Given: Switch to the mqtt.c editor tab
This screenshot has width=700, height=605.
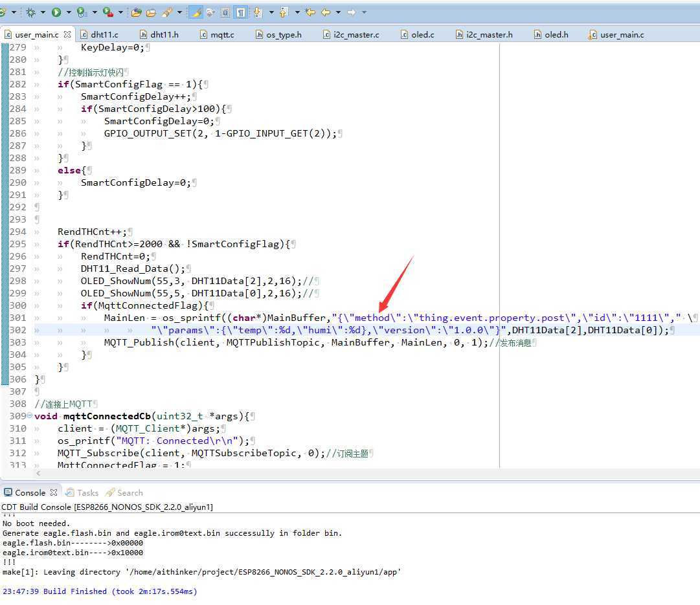Looking at the screenshot, I should (x=217, y=34).
